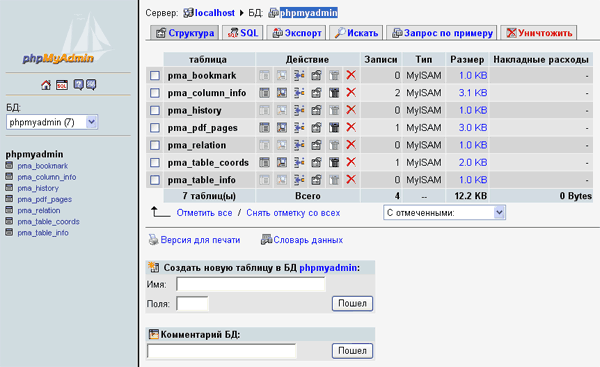Screen dimensions: 600x367
Task: Click Пошел button for database comment
Action: click(352, 351)
